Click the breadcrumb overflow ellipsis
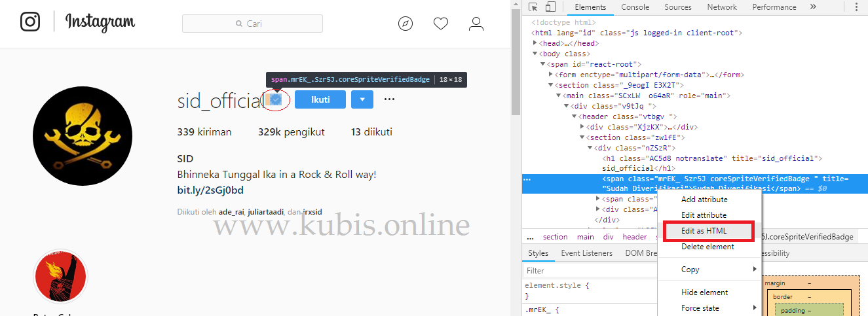868x316 pixels. (x=530, y=237)
